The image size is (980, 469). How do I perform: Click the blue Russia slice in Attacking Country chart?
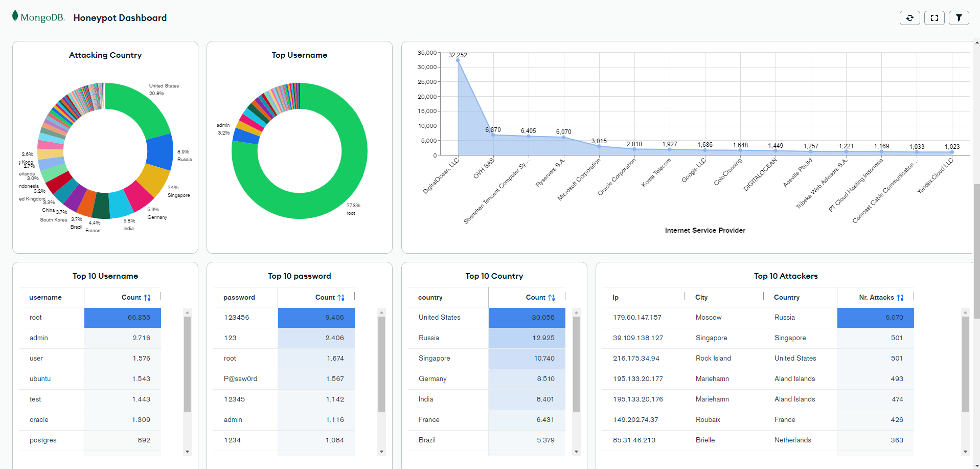160,151
